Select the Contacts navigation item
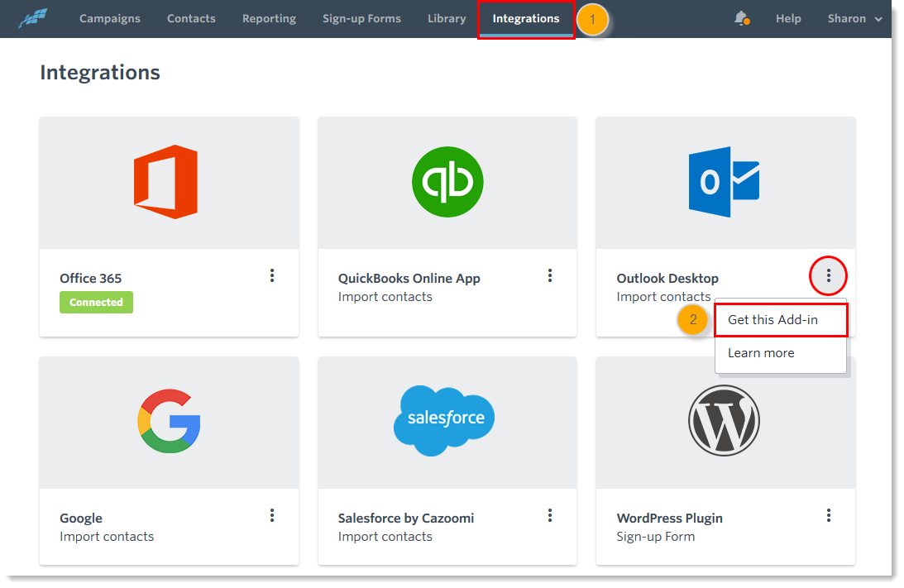904x588 pixels. (x=191, y=18)
